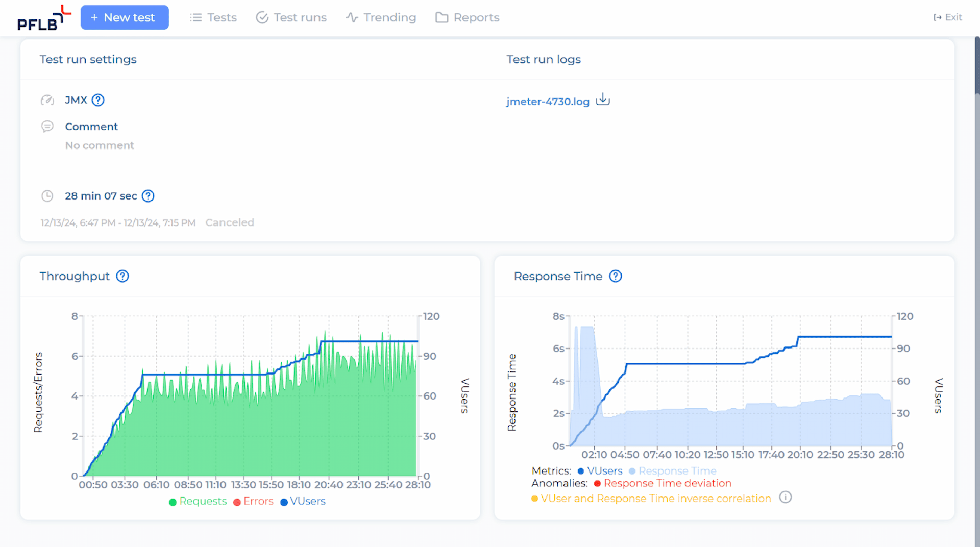The image size is (980, 547).
Task: Toggle VUsers series in Throughput legend
Action: [x=303, y=502]
